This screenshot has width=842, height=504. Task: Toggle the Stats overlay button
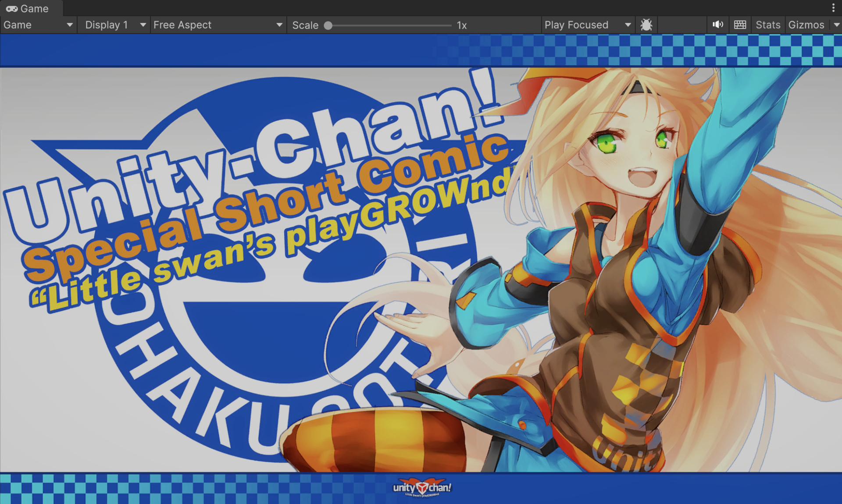[x=768, y=25]
